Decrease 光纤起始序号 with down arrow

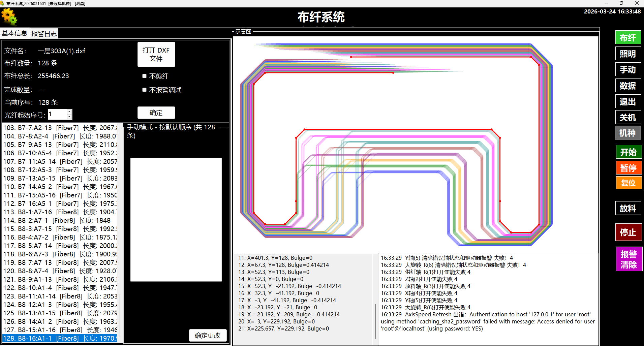(69, 117)
